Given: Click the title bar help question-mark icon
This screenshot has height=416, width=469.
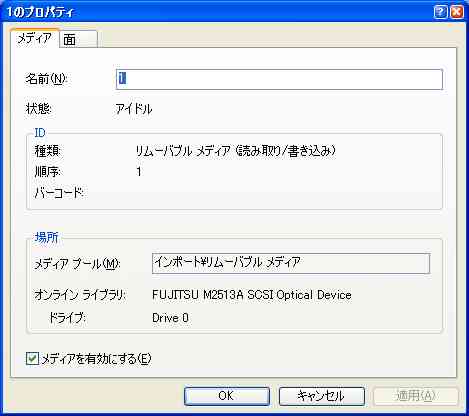Looking at the screenshot, I should pyautogui.click(x=440, y=12).
